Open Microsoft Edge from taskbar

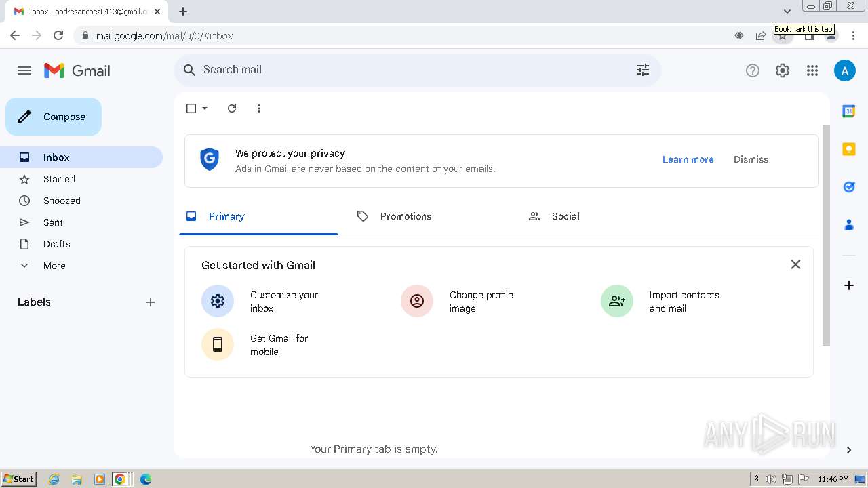coord(145,479)
